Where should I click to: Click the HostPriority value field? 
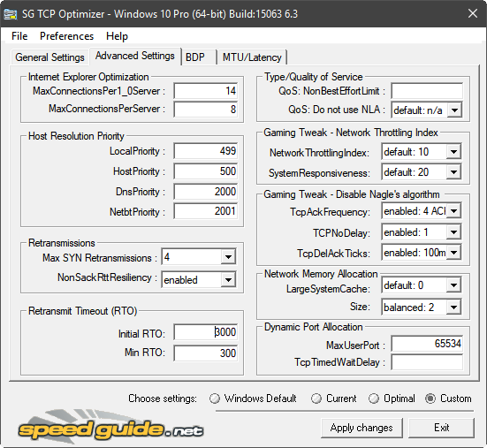pos(206,171)
